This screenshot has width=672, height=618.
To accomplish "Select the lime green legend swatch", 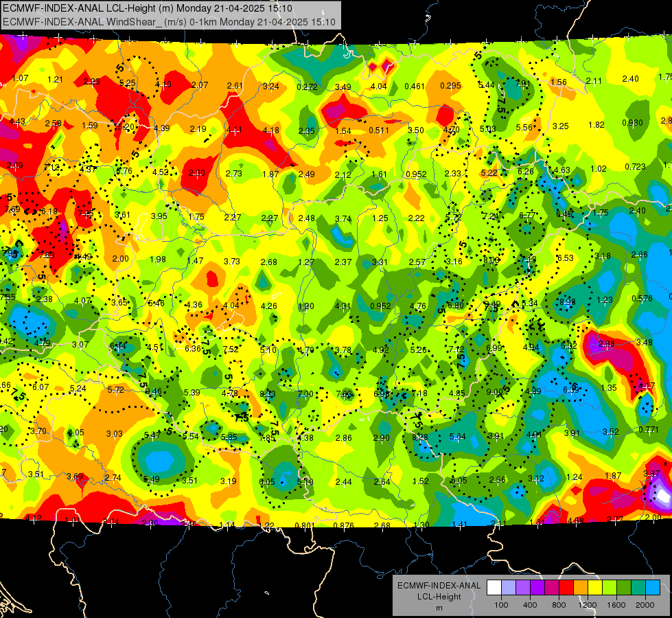I will tap(610, 588).
